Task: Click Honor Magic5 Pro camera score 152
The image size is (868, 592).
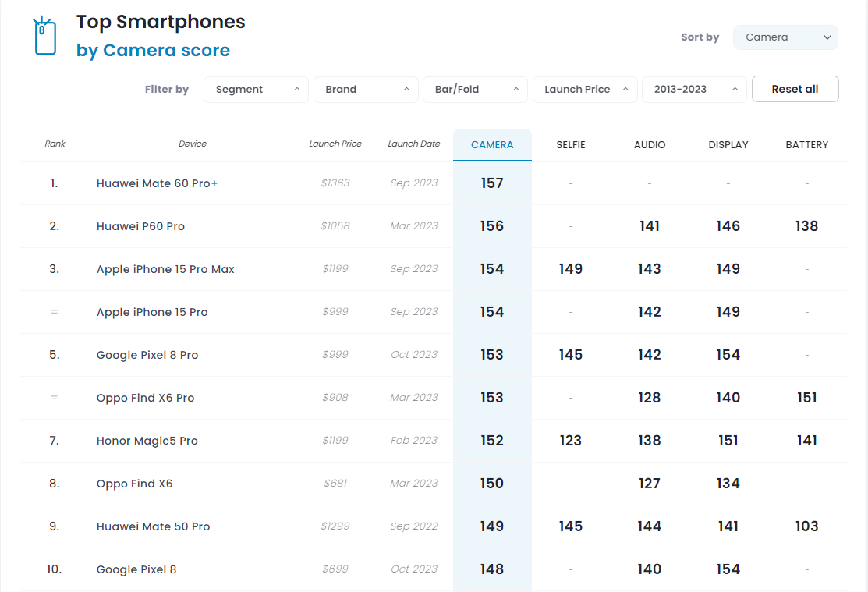Action: [x=492, y=441]
